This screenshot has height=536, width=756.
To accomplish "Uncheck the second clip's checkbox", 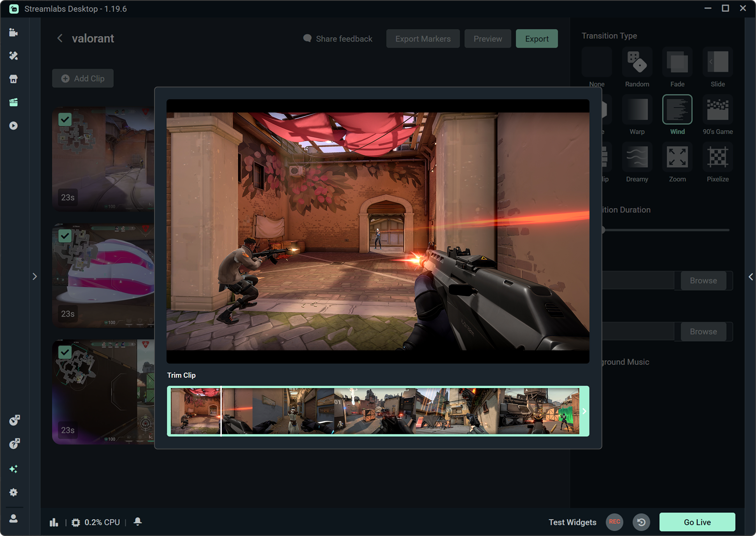I will click(x=65, y=236).
